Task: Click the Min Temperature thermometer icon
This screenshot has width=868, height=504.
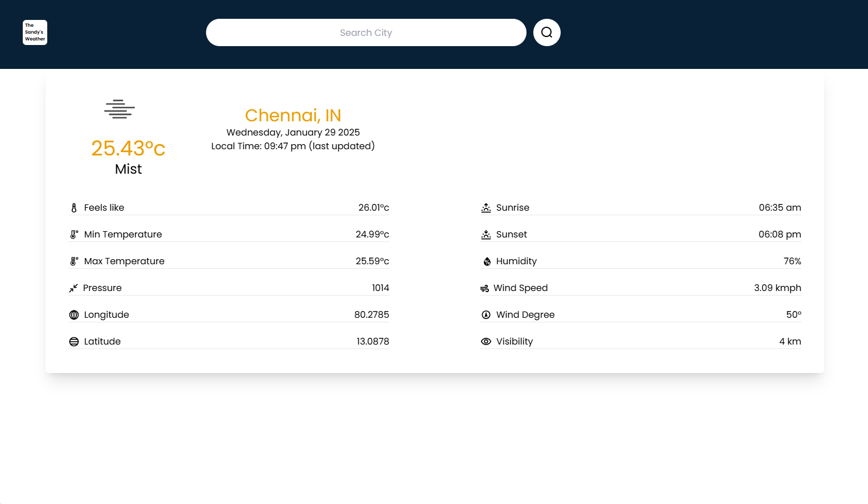Action: pos(74,235)
